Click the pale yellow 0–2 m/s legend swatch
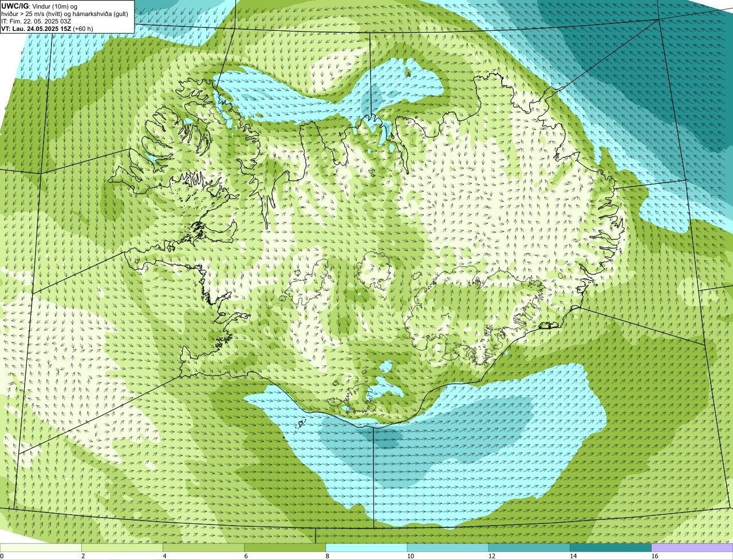The width and height of the screenshot is (733, 560). tap(41, 548)
